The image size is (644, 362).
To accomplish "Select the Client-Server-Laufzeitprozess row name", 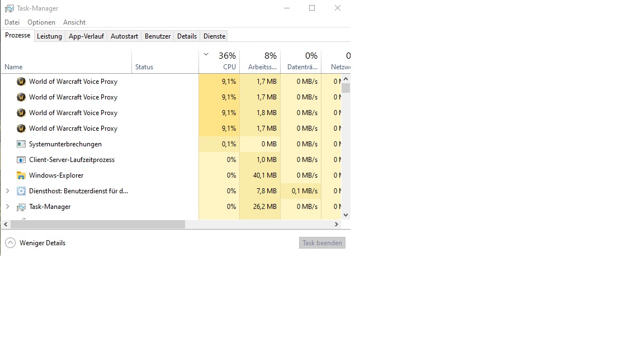I will point(72,160).
